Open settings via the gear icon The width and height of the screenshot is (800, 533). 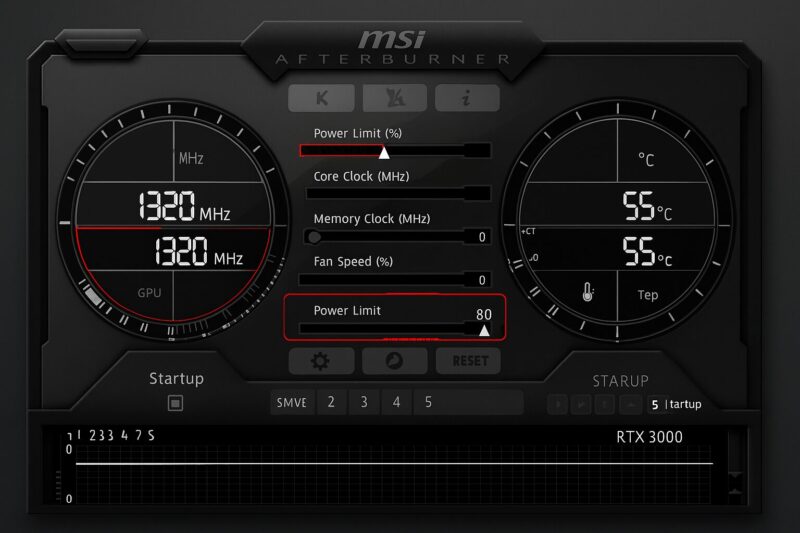(x=321, y=361)
